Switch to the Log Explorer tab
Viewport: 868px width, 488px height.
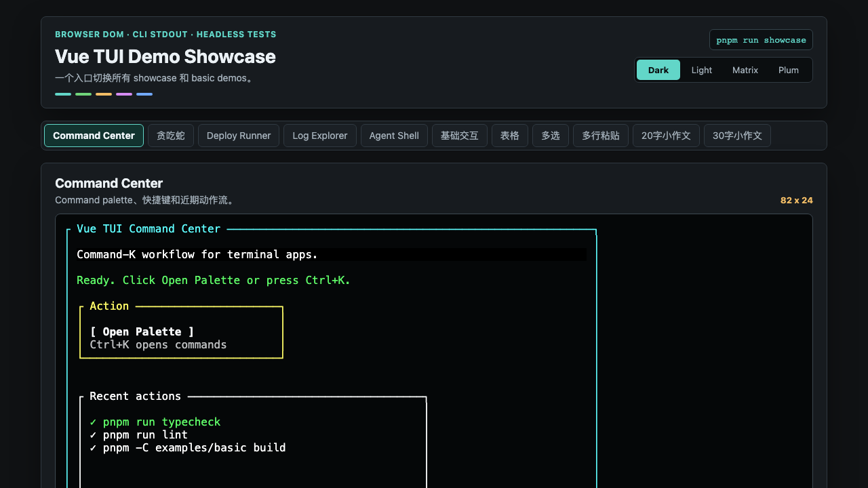tap(320, 136)
